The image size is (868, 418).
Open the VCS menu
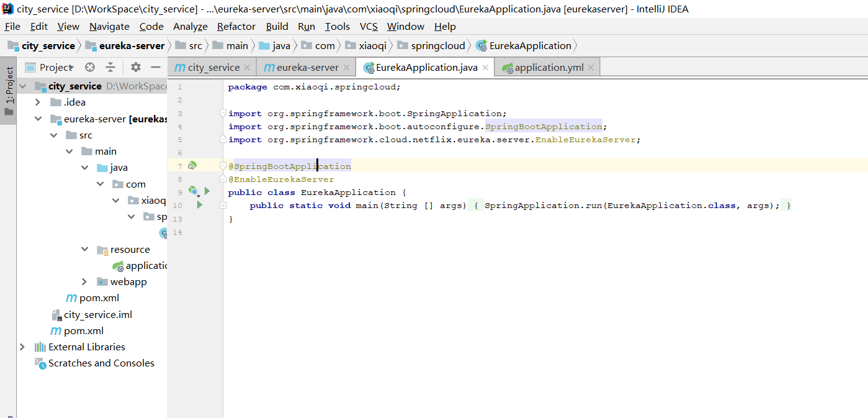(x=369, y=26)
